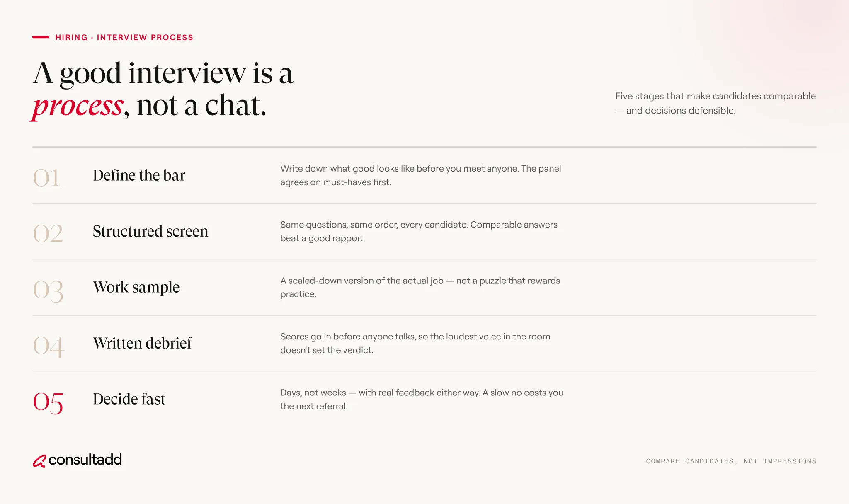Click the red italic word process
The height and width of the screenshot is (504, 849).
(77, 106)
